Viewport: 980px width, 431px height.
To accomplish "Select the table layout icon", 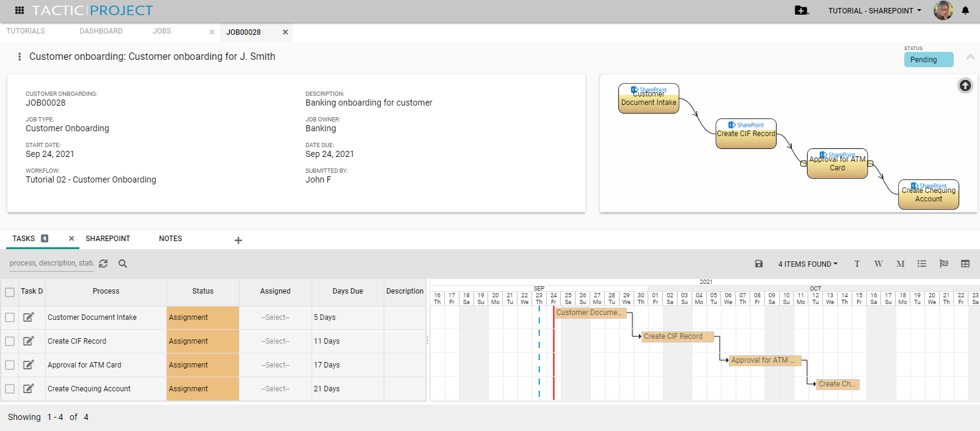I will coord(965,264).
